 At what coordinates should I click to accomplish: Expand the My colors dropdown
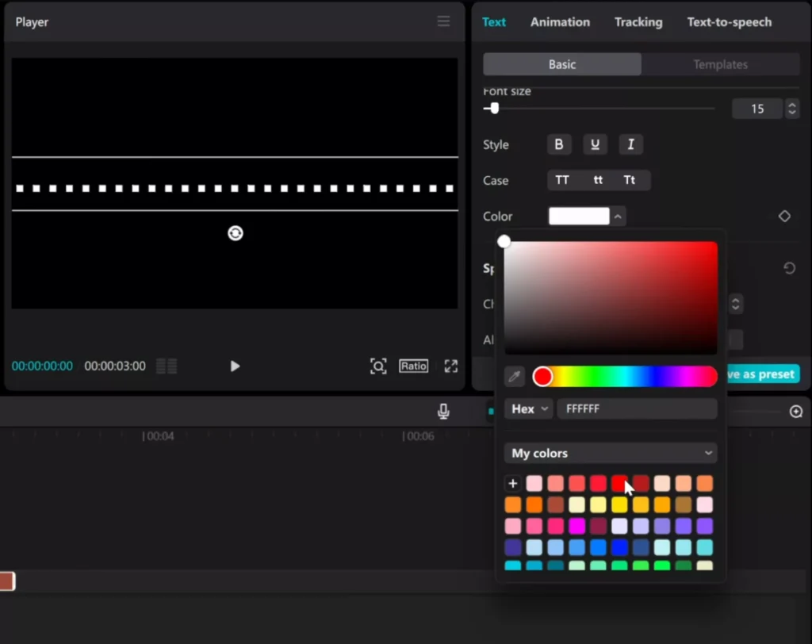[611, 454]
